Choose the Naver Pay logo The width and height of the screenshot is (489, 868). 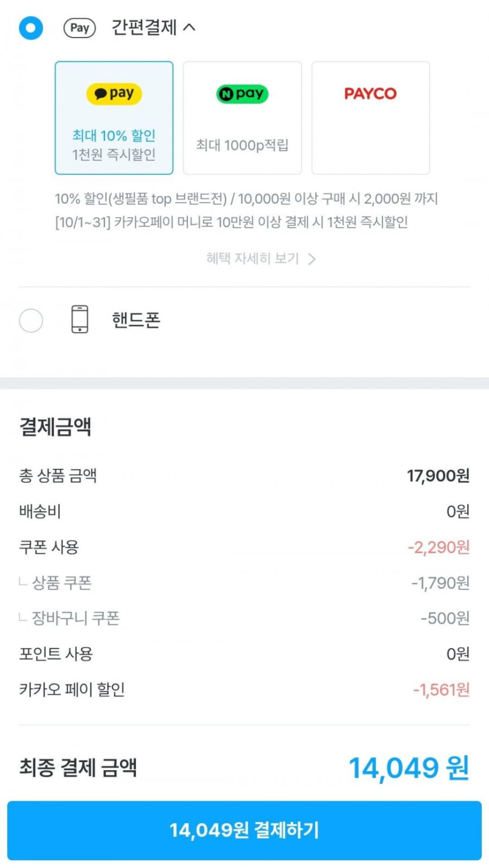pos(242,94)
